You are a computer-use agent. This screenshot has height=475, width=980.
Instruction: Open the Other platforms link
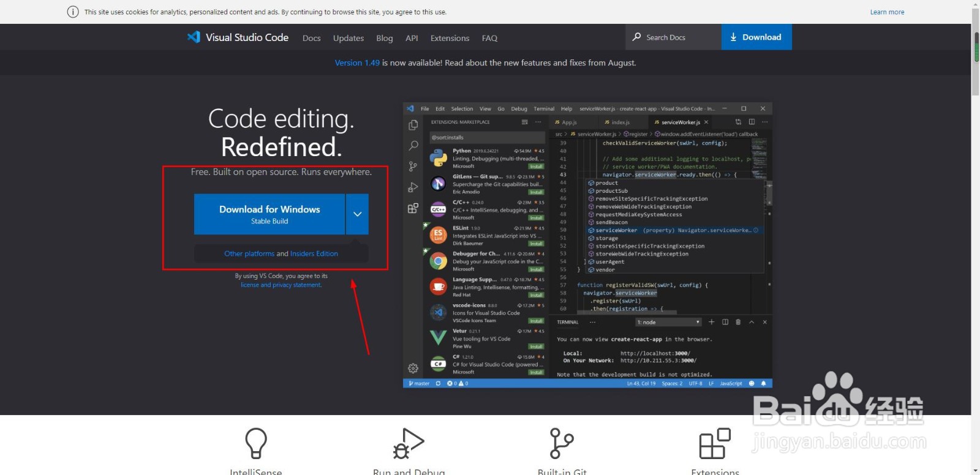[249, 253]
